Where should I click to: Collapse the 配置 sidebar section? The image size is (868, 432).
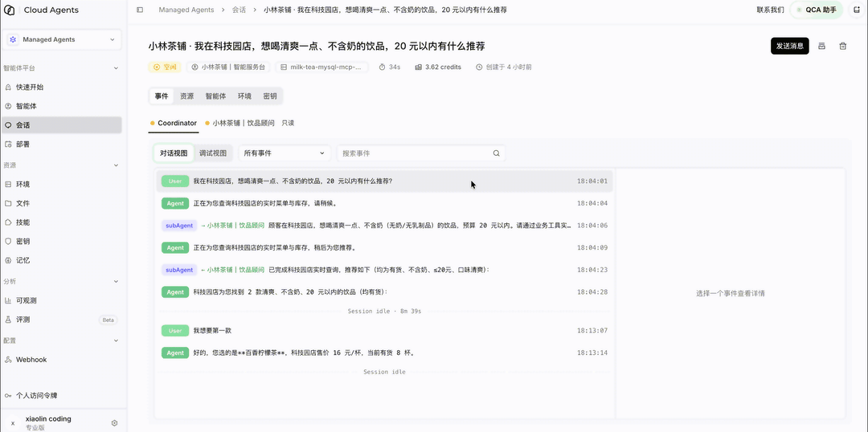[116, 340]
